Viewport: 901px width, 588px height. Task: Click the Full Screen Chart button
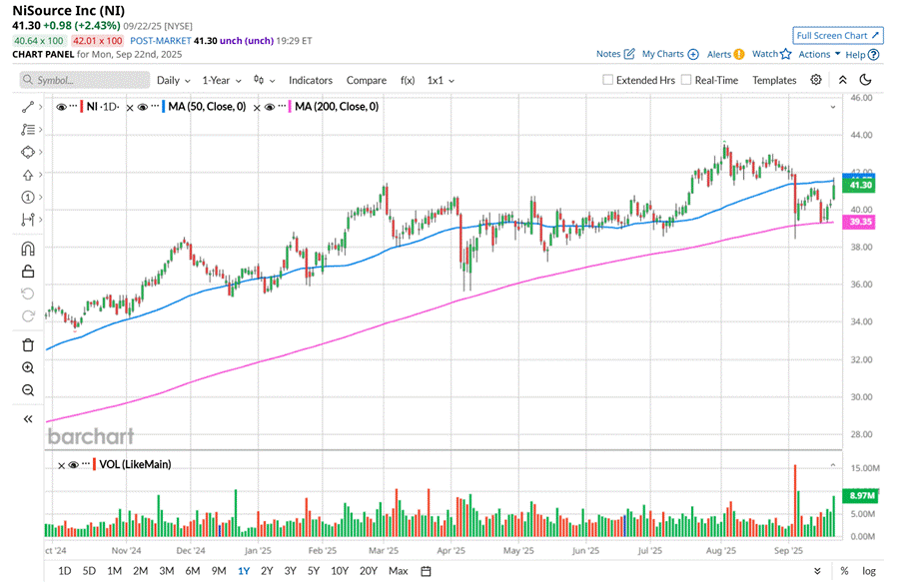point(838,35)
